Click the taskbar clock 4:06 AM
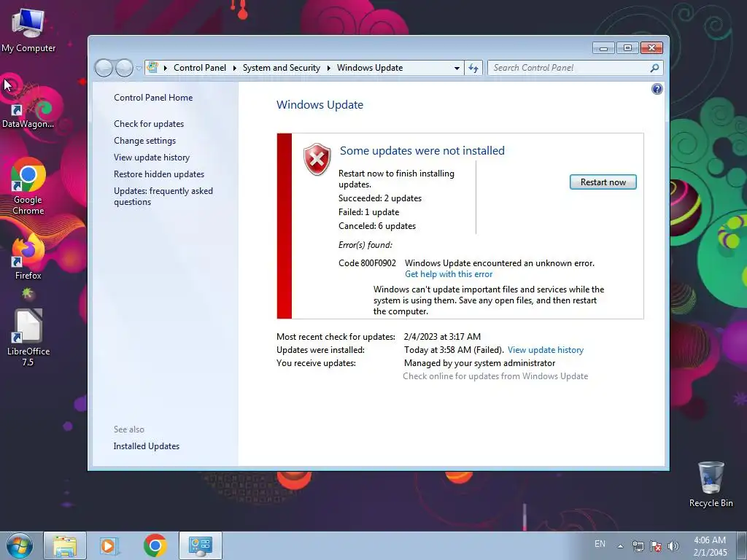This screenshot has height=560, width=747. (710, 546)
